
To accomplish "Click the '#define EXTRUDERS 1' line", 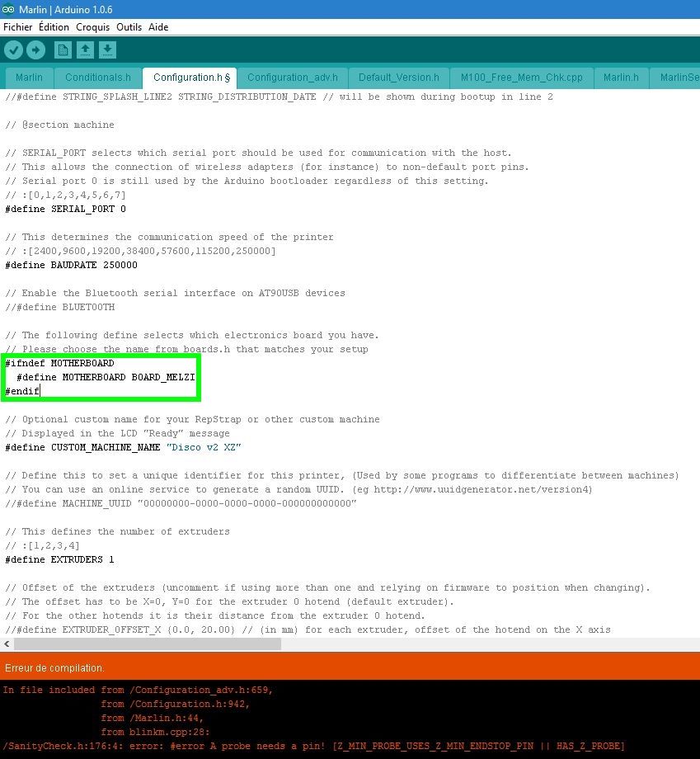I will [59, 560].
